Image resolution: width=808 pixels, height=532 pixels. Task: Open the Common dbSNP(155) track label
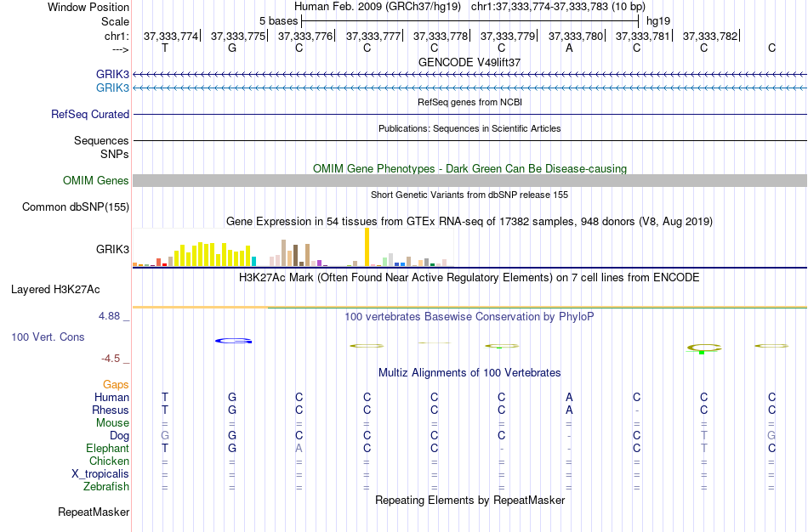click(76, 207)
